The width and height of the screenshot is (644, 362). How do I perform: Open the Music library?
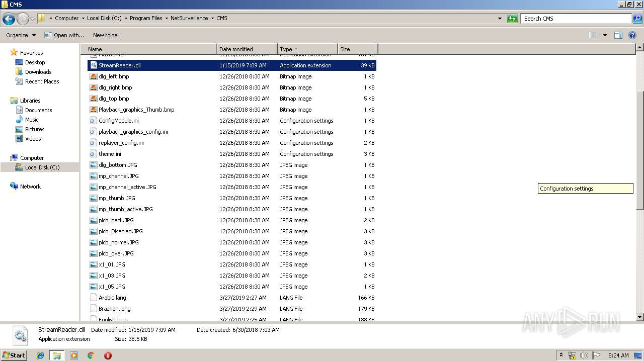[32, 120]
